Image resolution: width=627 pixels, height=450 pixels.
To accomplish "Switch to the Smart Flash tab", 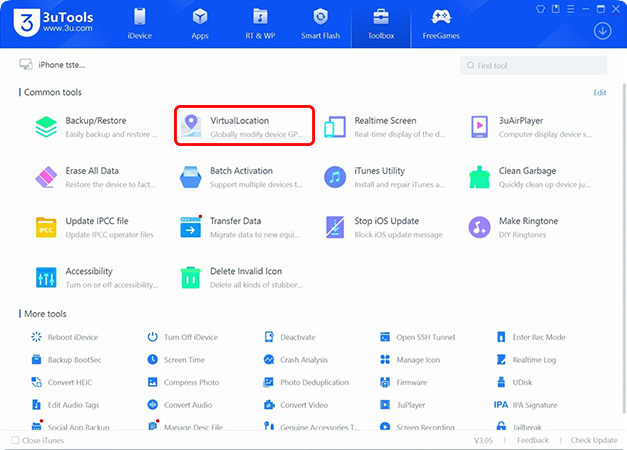I will coord(320,24).
